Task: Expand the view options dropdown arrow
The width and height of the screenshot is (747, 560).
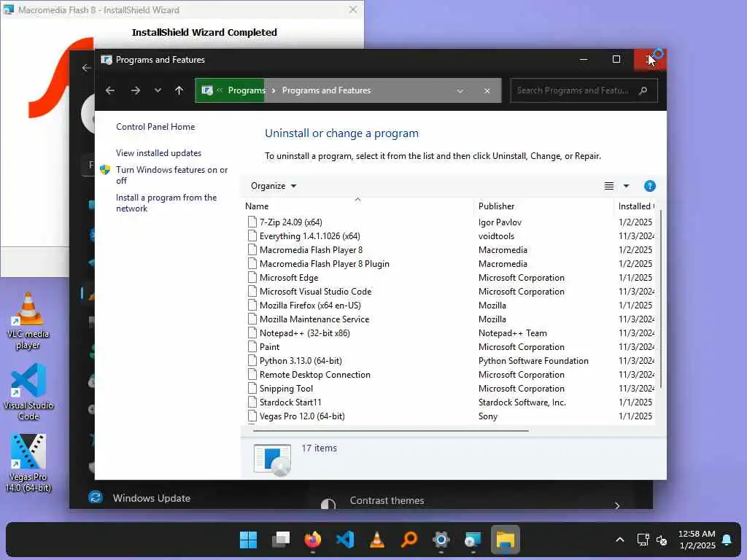Action: pos(626,186)
